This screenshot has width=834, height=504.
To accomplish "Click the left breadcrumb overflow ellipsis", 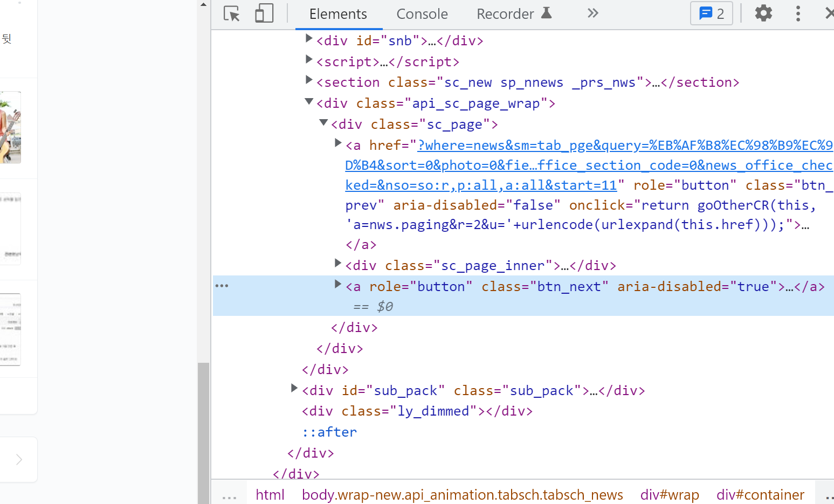I will [230, 496].
